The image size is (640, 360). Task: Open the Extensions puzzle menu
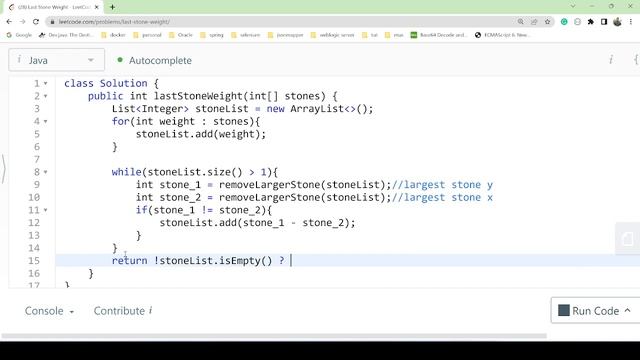click(591, 22)
